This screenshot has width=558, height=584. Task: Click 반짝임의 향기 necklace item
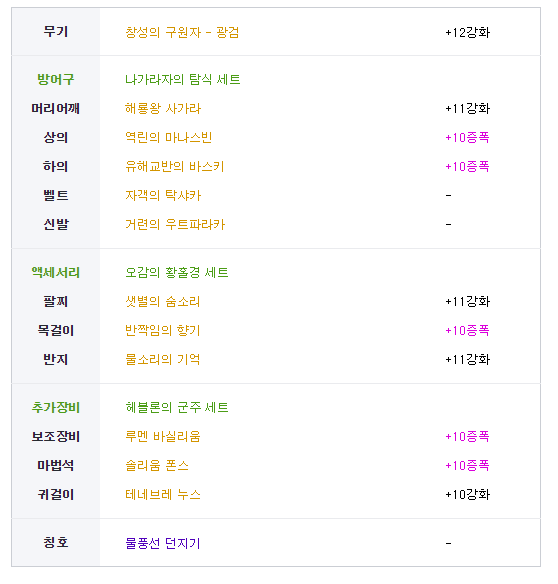162,330
